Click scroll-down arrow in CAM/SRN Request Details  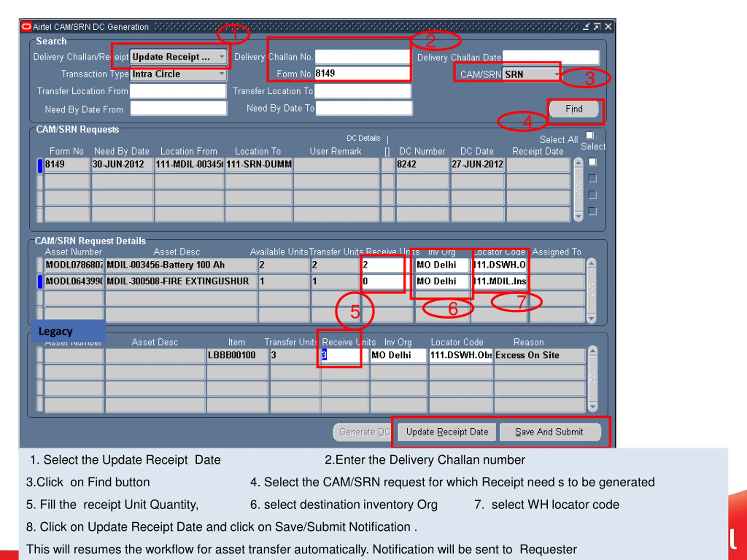click(x=591, y=318)
